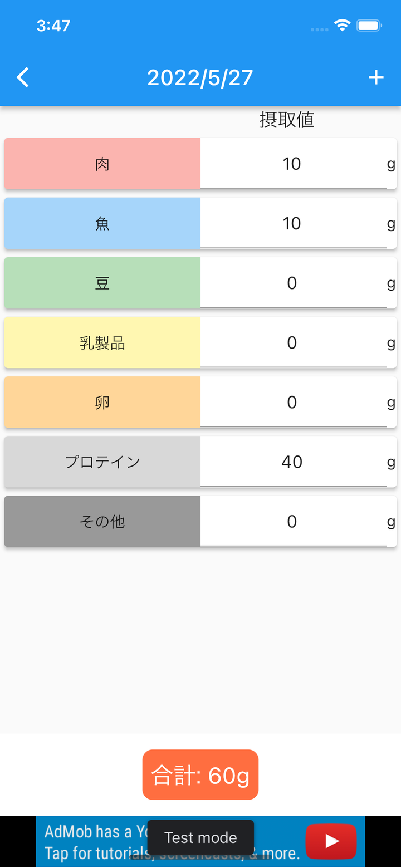Tap the pink 肉 category label
Image resolution: width=401 pixels, height=868 pixels.
(x=102, y=164)
